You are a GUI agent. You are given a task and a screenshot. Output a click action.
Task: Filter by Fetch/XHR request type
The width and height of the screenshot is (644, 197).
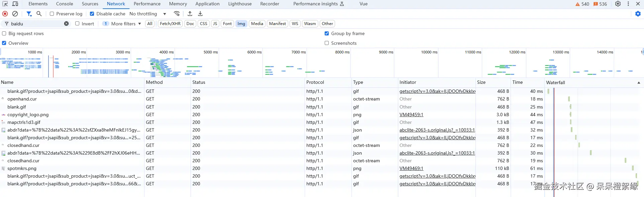pos(170,24)
